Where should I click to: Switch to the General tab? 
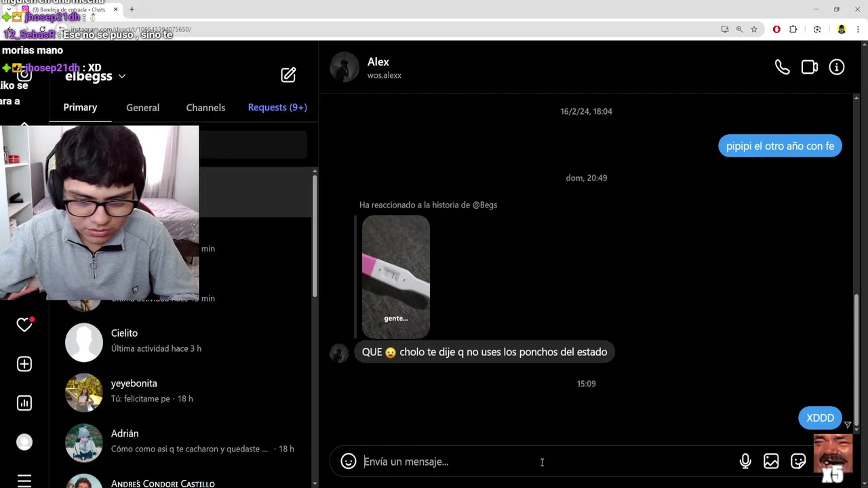142,107
